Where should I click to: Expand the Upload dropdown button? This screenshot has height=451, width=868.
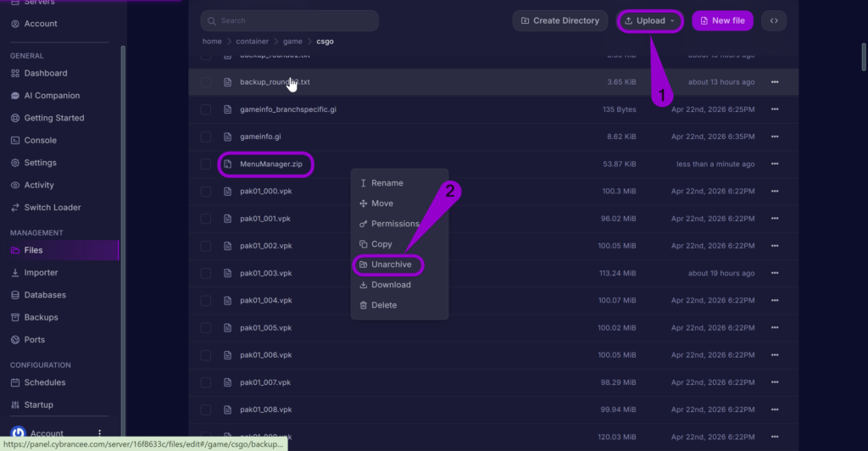[x=650, y=21]
